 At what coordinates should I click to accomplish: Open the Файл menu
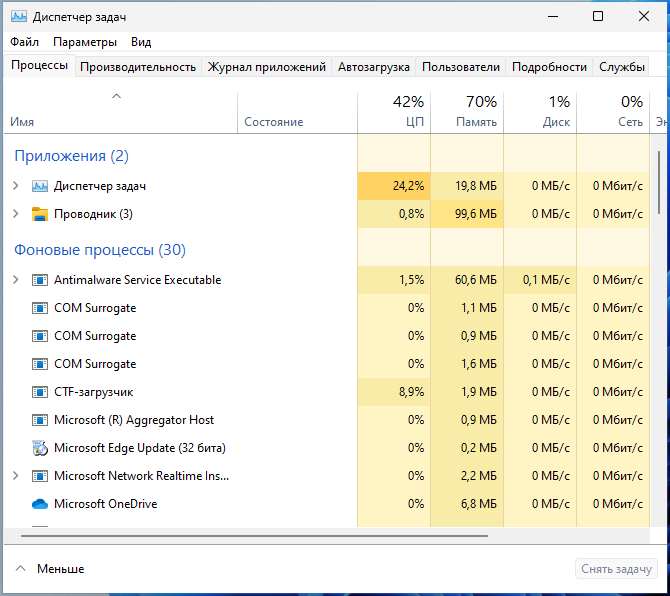(x=24, y=42)
